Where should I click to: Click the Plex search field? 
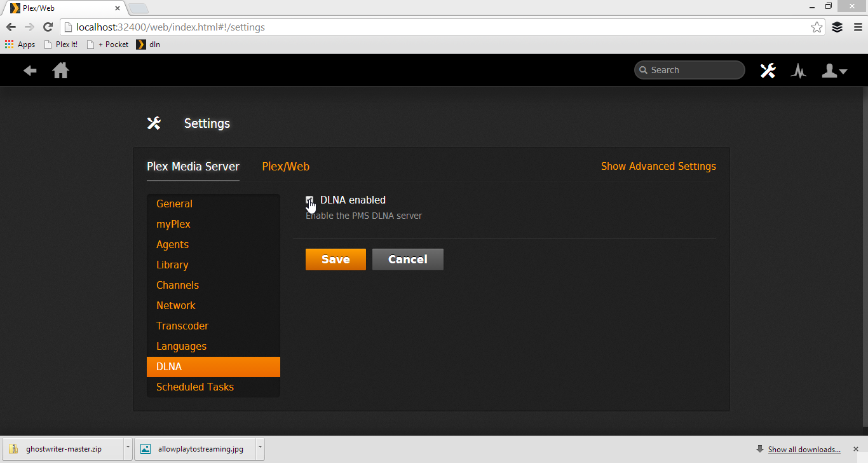pyautogui.click(x=689, y=70)
